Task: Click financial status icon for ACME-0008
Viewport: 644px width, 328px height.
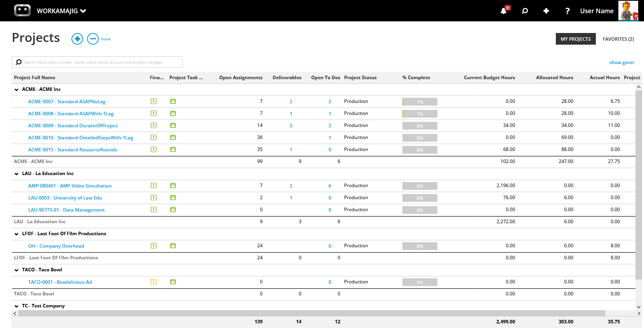Action: (x=153, y=113)
